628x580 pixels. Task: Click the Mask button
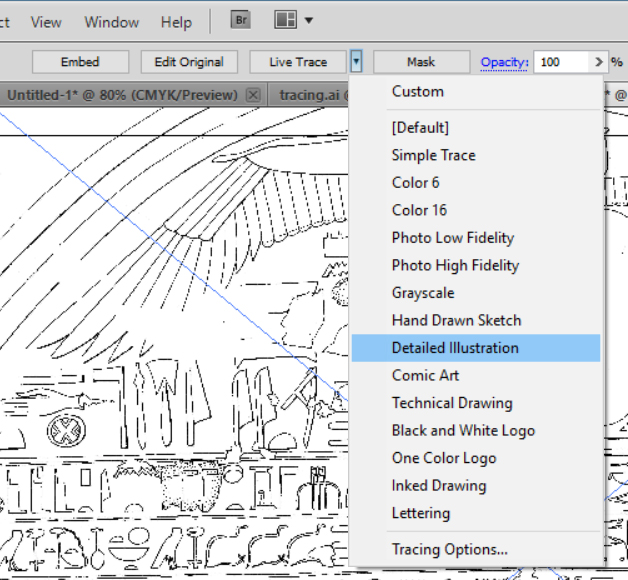point(421,62)
